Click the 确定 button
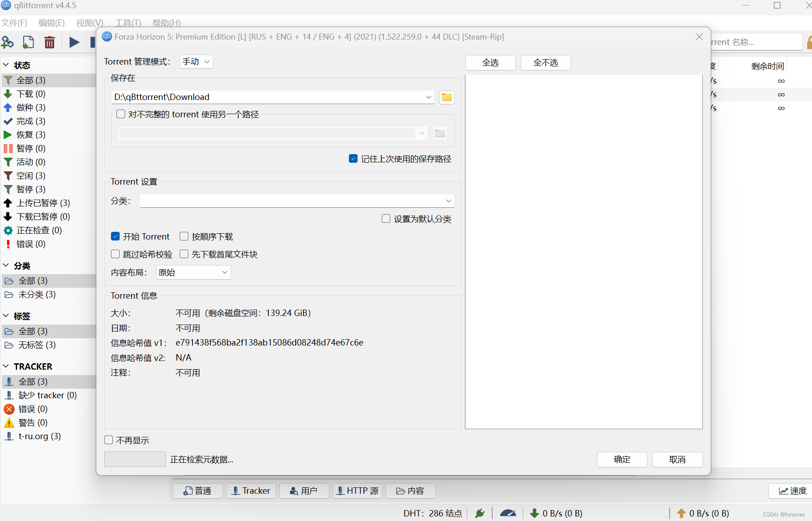Viewport: 812px width, 521px height. pyautogui.click(x=622, y=459)
